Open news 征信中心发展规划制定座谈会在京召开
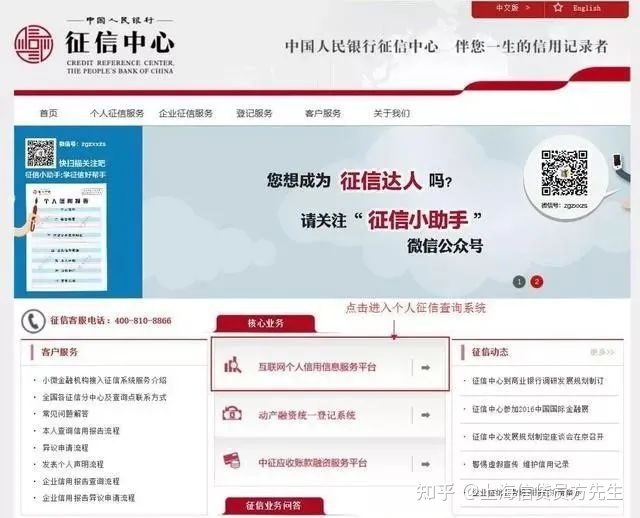The image size is (640, 518). pos(538,437)
